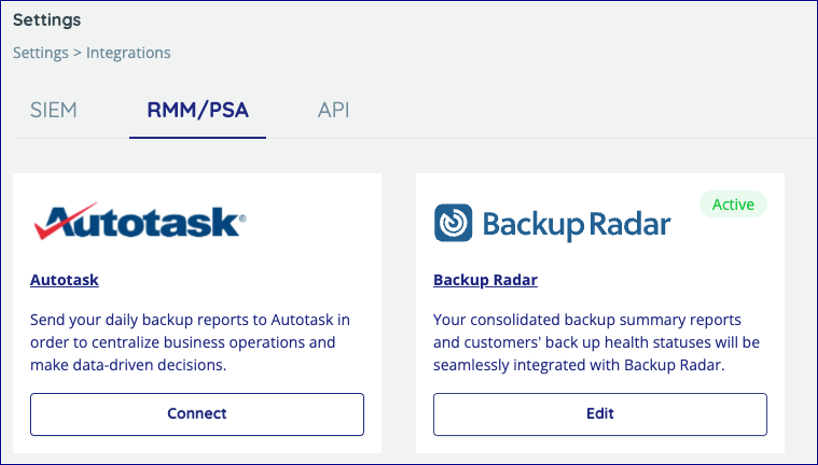This screenshot has width=818, height=465.
Task: Switch to the SIEM tab
Action: click(54, 110)
